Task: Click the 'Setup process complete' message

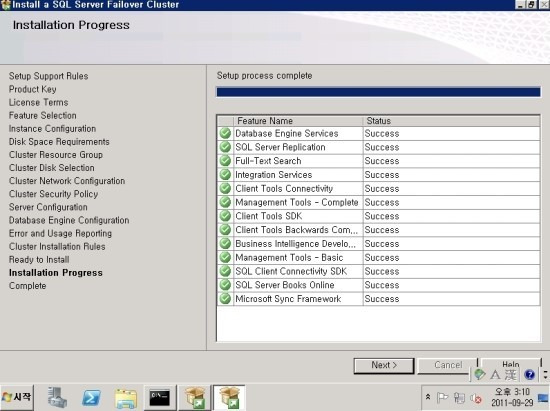Action: (x=264, y=76)
